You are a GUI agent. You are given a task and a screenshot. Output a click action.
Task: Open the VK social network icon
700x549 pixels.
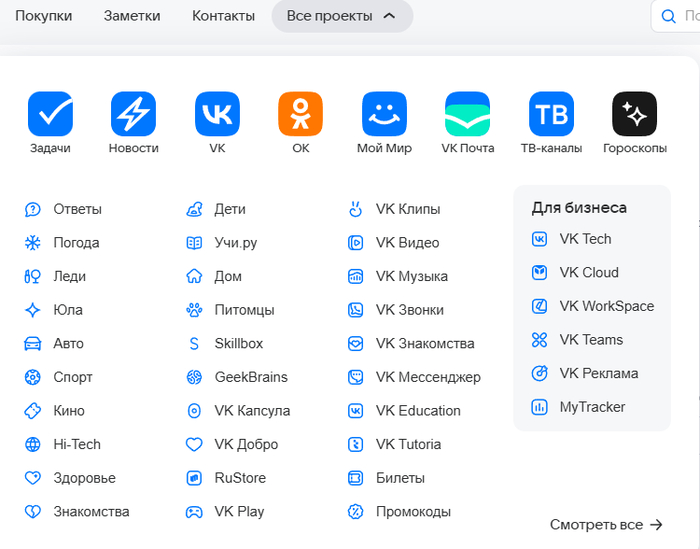217,115
